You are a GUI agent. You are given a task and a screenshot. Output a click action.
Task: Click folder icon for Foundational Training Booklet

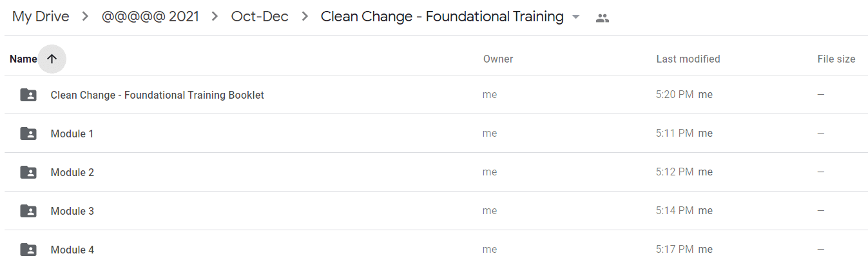click(x=28, y=95)
